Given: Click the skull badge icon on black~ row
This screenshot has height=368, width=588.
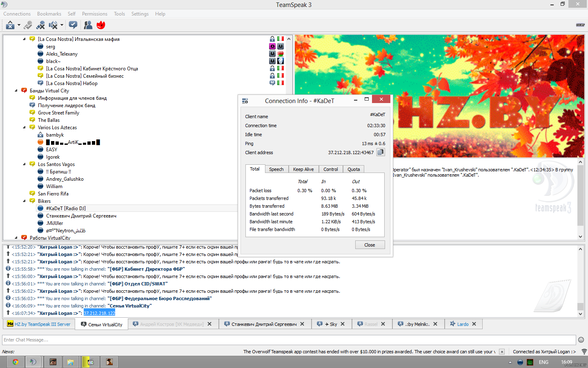Looking at the screenshot, I should pos(281,61).
